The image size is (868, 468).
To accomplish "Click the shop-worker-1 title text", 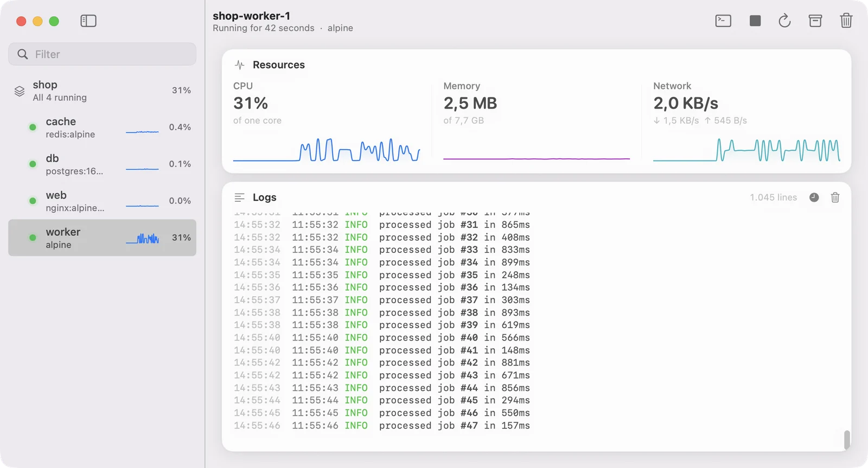I will pyautogui.click(x=252, y=16).
